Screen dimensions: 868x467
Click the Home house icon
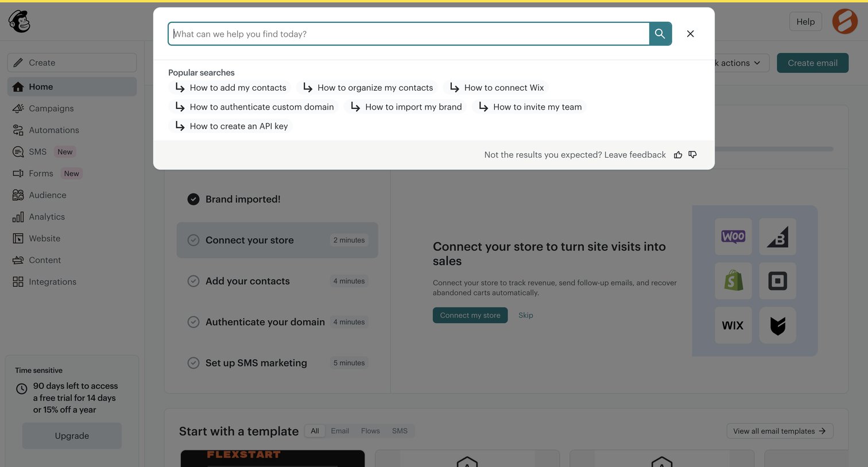click(18, 87)
